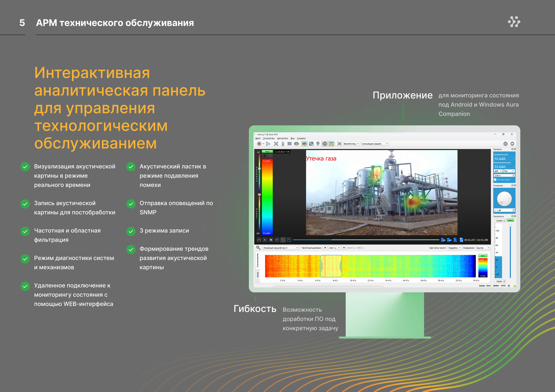Click the + 1 дБ gain spinner field
Image resolution: width=555 pixels, height=392 pixels.
click(x=504, y=210)
